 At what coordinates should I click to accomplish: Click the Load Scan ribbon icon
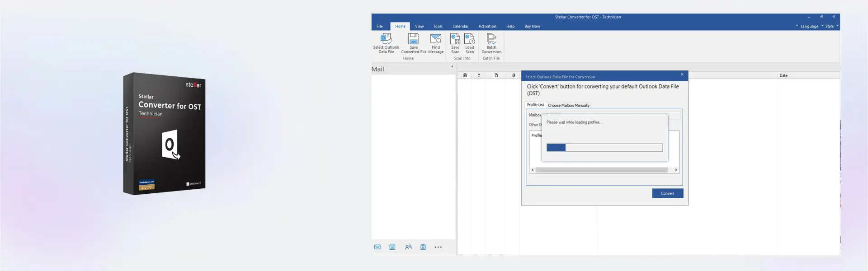click(x=470, y=43)
